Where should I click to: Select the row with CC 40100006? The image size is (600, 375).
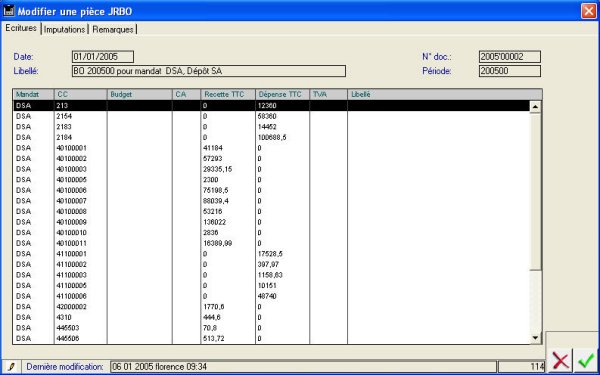pos(271,190)
